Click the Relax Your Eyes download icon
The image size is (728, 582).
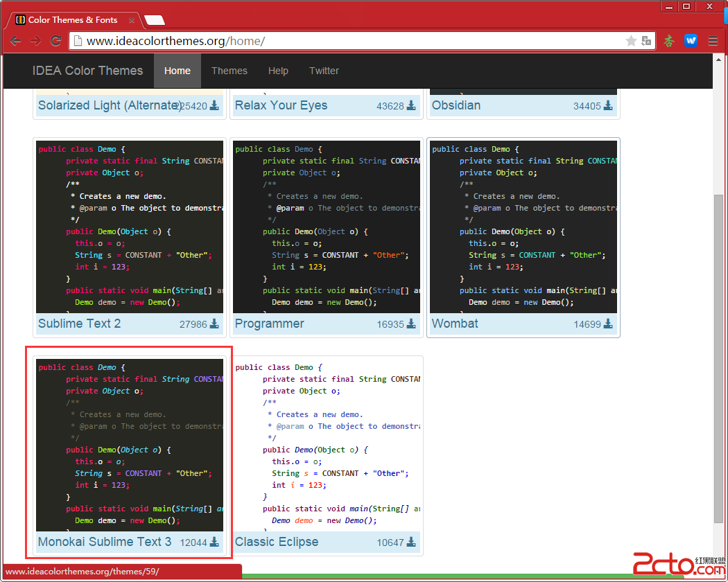tap(411, 105)
